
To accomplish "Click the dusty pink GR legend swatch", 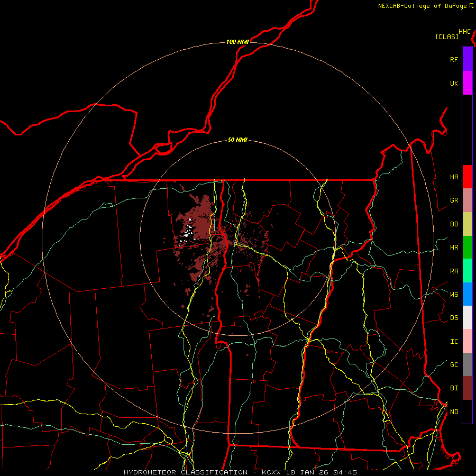I will pos(467,200).
